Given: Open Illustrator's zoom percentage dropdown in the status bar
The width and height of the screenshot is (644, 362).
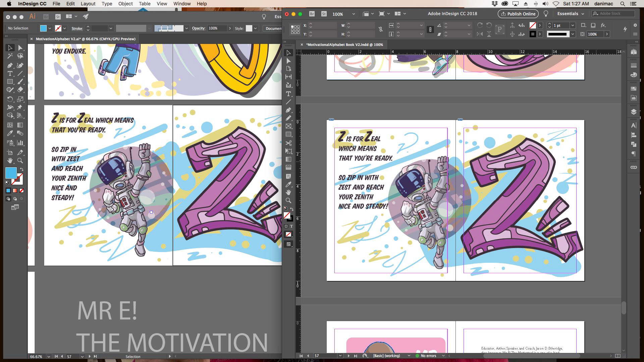Looking at the screenshot, I should (x=49, y=357).
